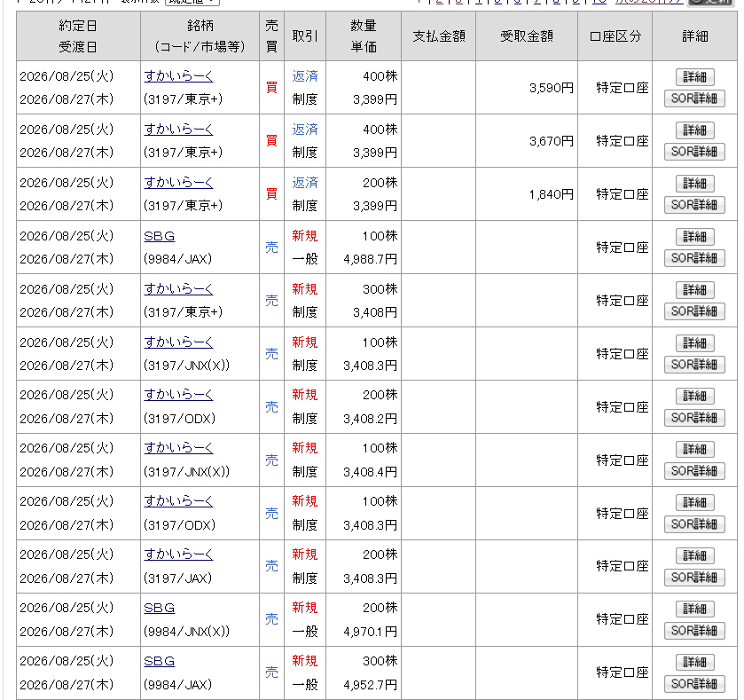This screenshot has height=700, width=744.
Task: Open 詳細 for the 1,840円 repayment row
Action: click(694, 183)
